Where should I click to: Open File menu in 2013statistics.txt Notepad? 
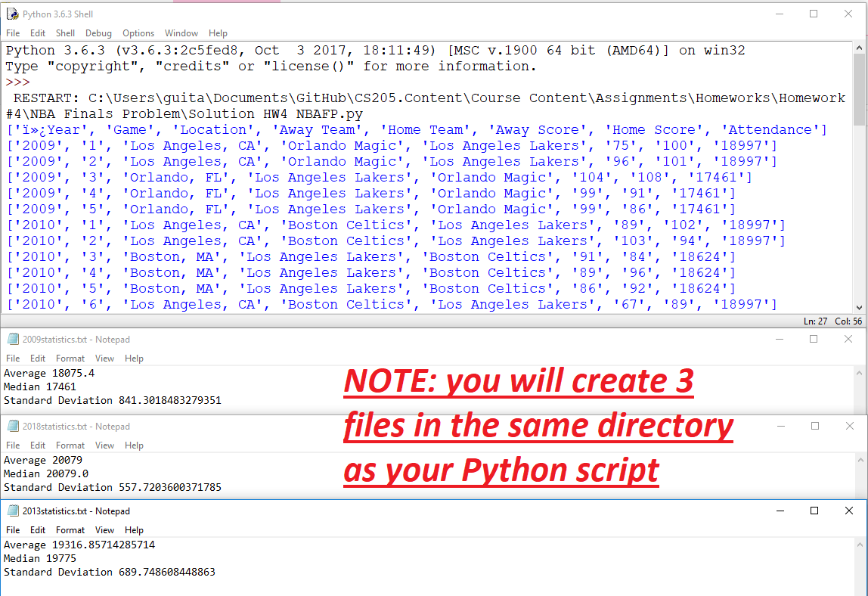tap(13, 530)
